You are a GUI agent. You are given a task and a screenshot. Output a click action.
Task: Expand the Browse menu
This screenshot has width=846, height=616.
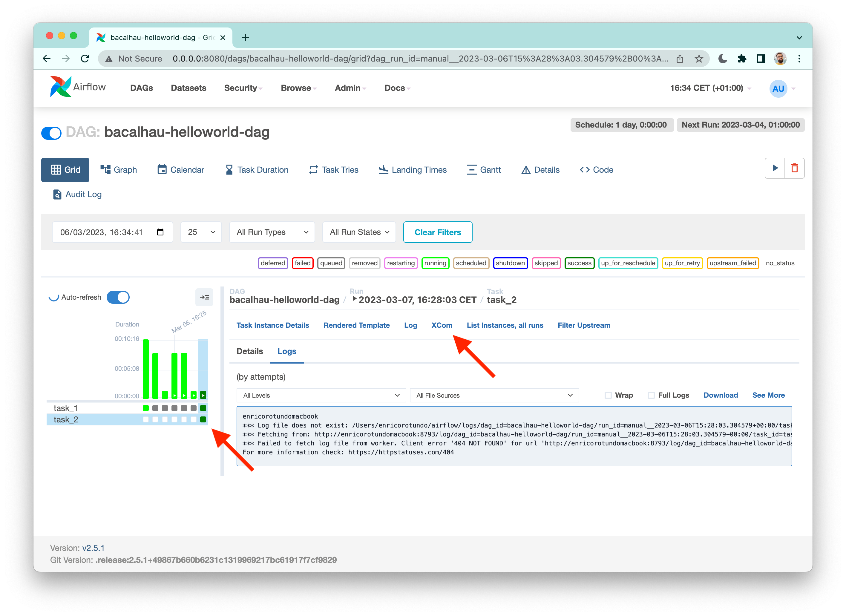[299, 88]
